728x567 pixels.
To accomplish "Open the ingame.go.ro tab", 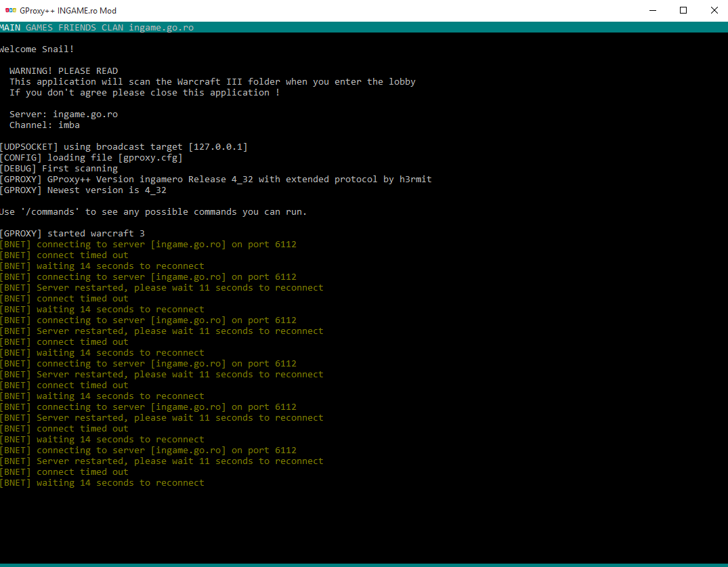I will click(161, 28).
